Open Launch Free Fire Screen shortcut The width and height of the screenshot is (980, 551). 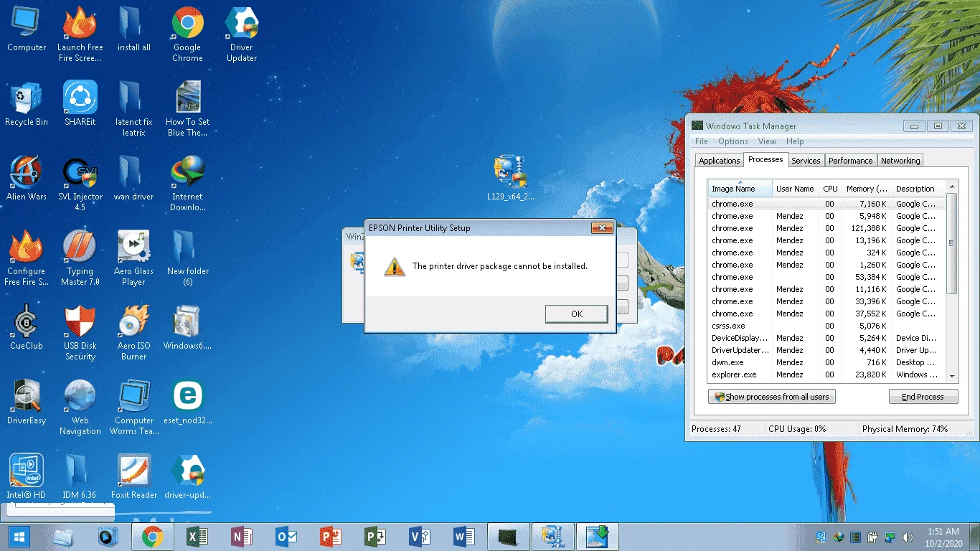80,34
